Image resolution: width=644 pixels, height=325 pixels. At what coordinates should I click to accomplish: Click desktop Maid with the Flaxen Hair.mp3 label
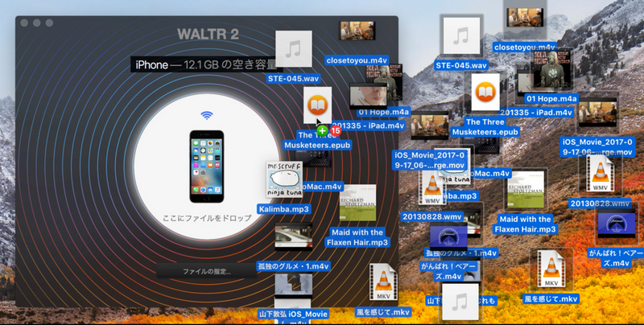pos(526,224)
